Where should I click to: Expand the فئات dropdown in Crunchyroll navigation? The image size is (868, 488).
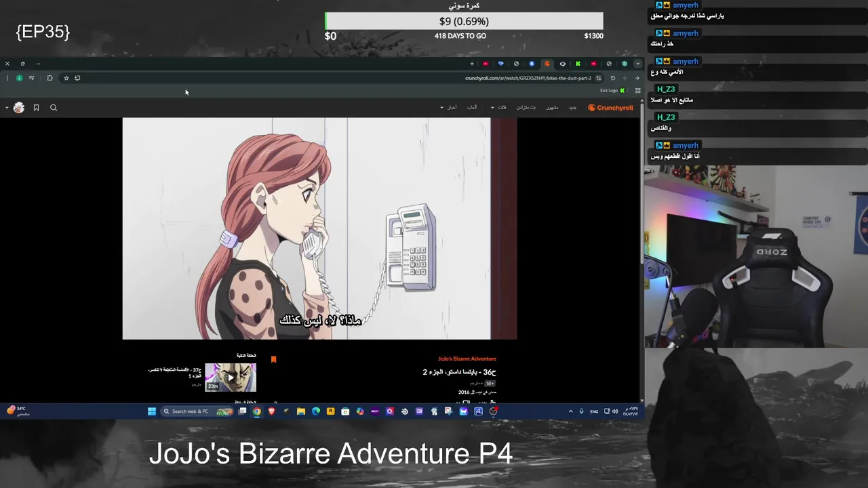click(x=498, y=107)
